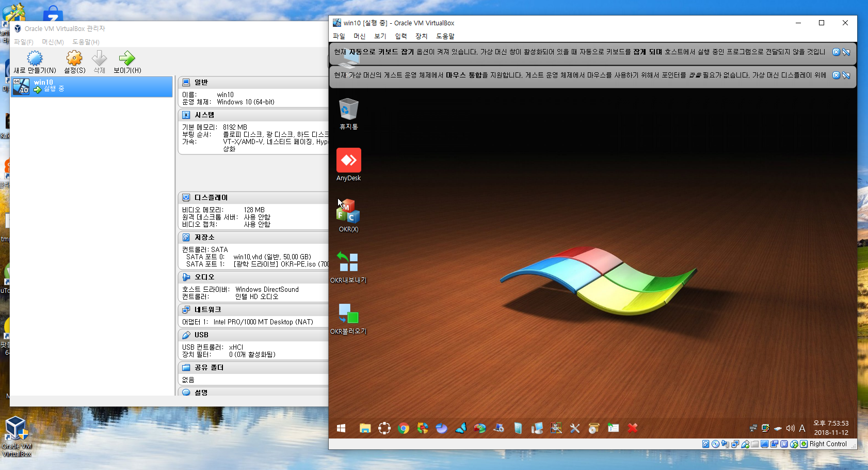Click the 네트워크 (Network) section header
868x470 pixels.
click(x=254, y=310)
